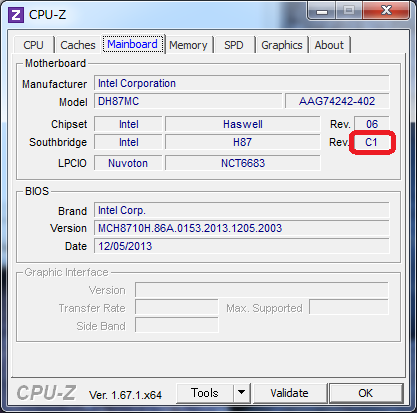Viewport: 417px width, 413px height.
Task: Click the board revision AAG74242-402 field
Action: click(337, 101)
